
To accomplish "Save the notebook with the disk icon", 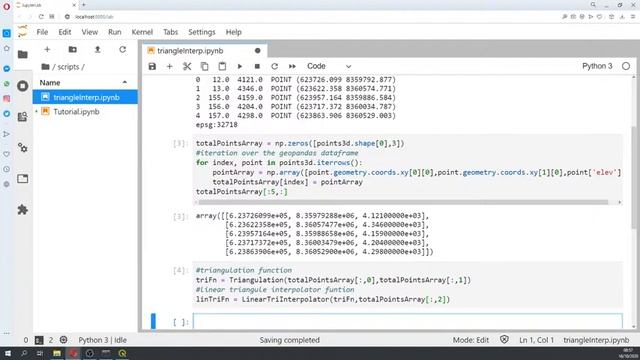I will [152, 66].
